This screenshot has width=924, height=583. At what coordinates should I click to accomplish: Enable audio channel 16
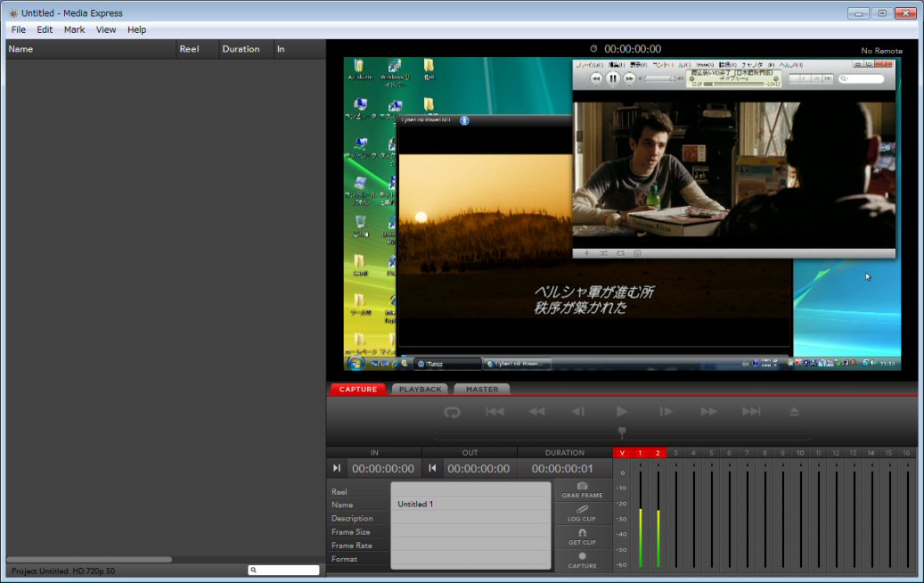906,453
